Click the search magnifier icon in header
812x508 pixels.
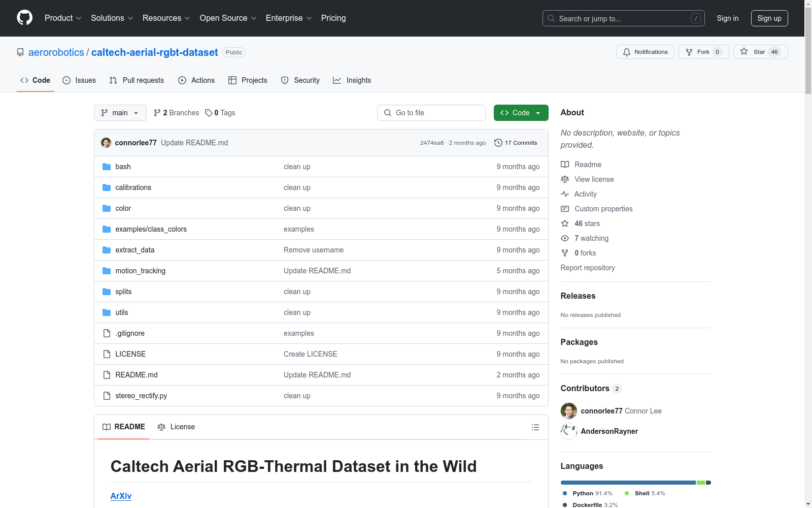[551, 18]
